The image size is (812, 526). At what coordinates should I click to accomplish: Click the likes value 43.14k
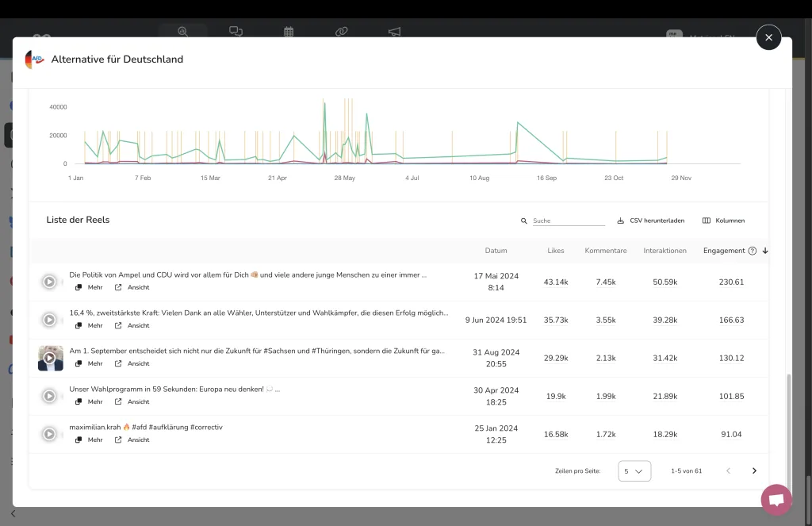556,282
